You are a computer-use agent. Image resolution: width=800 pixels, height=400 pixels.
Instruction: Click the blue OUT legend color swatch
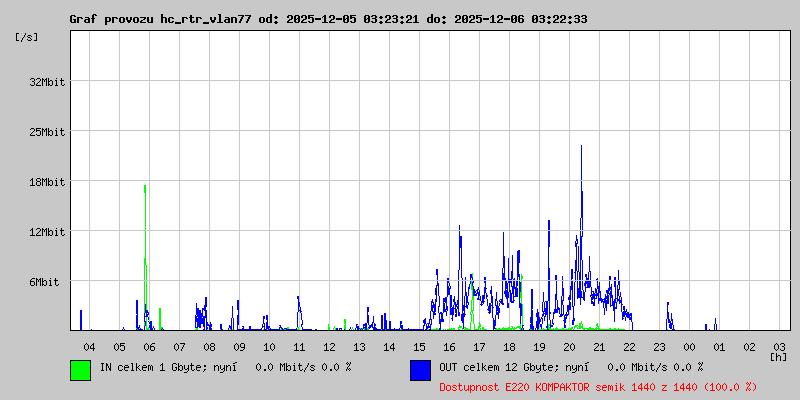pyautogui.click(x=420, y=370)
